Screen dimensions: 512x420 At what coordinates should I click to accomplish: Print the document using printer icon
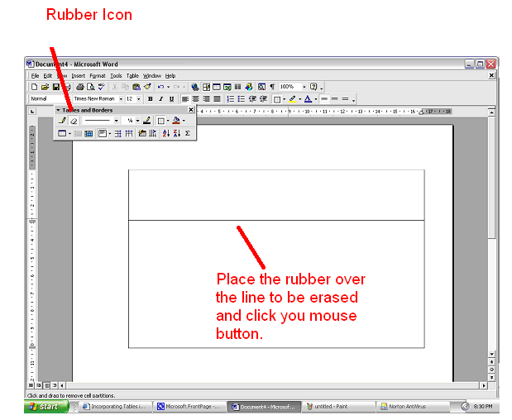click(80, 87)
